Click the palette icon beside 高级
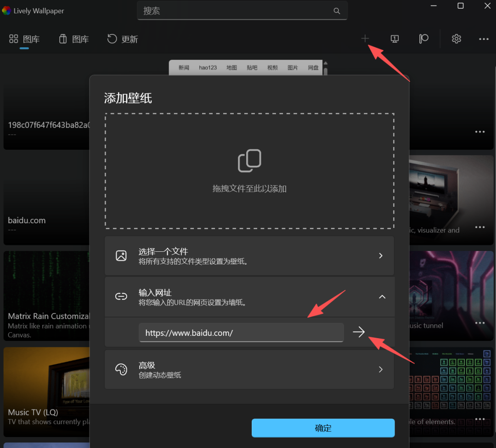Viewport: 496px width, 448px height. click(x=121, y=369)
